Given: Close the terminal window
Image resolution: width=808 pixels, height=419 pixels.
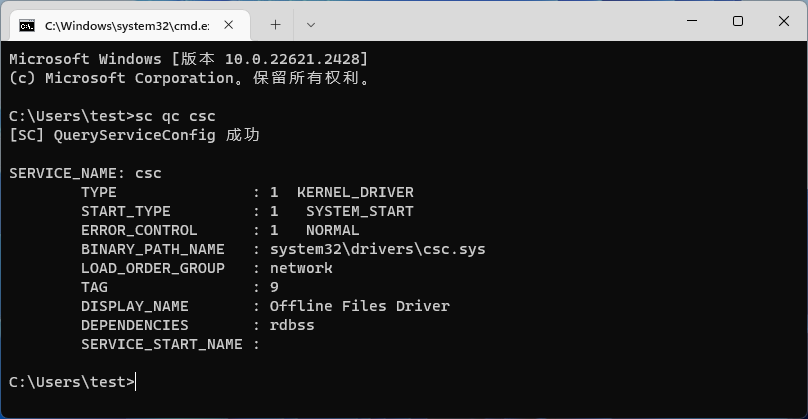Looking at the screenshot, I should click(x=783, y=21).
